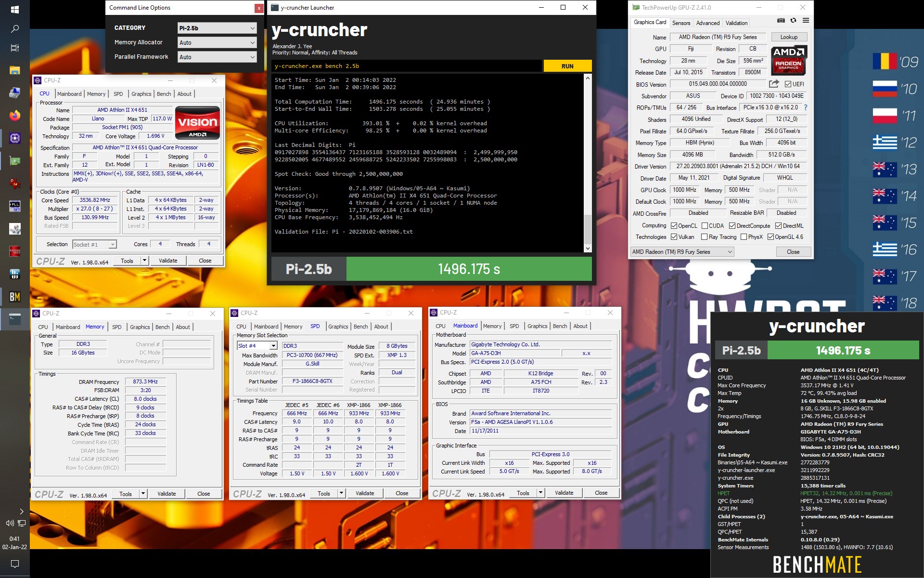Open Windows Start menu
Image resolution: width=924 pixels, height=578 pixels.
click(14, 9)
